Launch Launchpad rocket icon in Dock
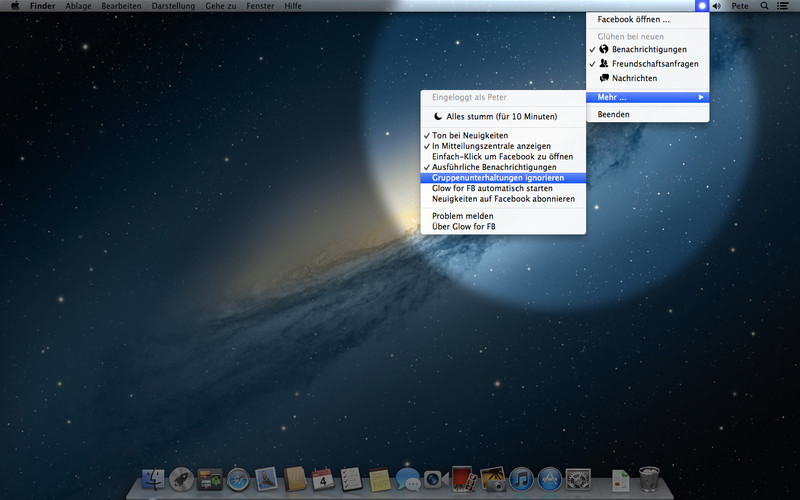 182,480
